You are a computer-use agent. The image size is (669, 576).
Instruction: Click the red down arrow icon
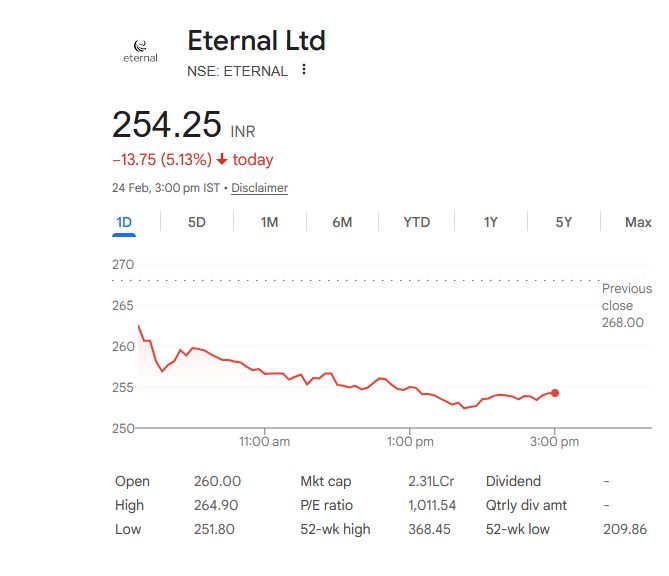[x=222, y=160]
